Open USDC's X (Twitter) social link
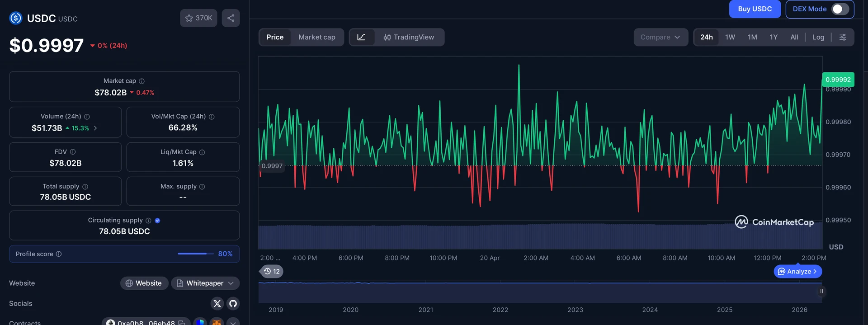Image resolution: width=868 pixels, height=325 pixels. [x=217, y=303]
